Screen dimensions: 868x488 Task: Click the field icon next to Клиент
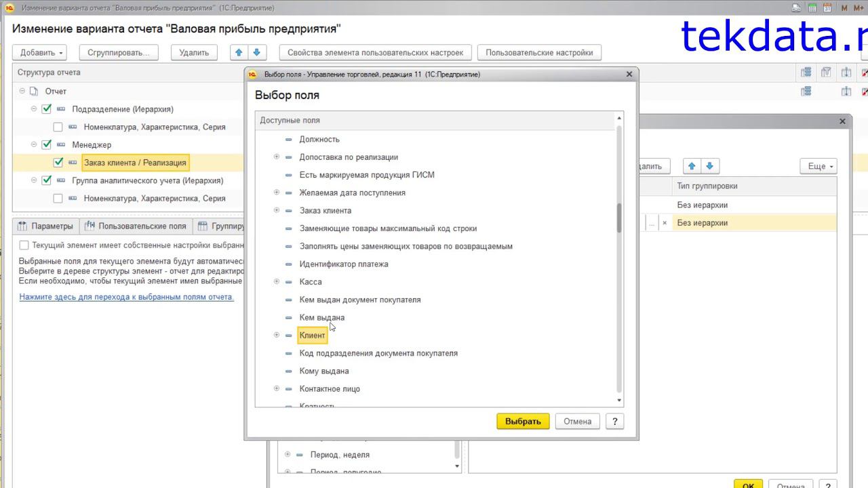(289, 335)
